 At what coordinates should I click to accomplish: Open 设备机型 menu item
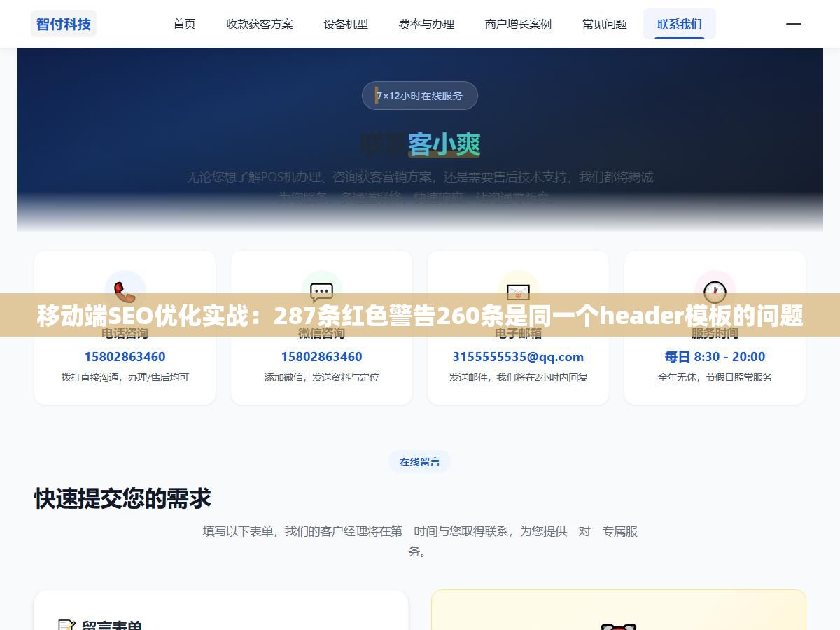[346, 24]
